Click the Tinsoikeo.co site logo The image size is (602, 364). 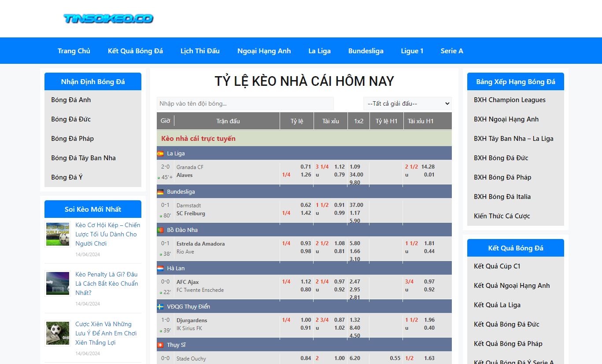click(x=108, y=18)
